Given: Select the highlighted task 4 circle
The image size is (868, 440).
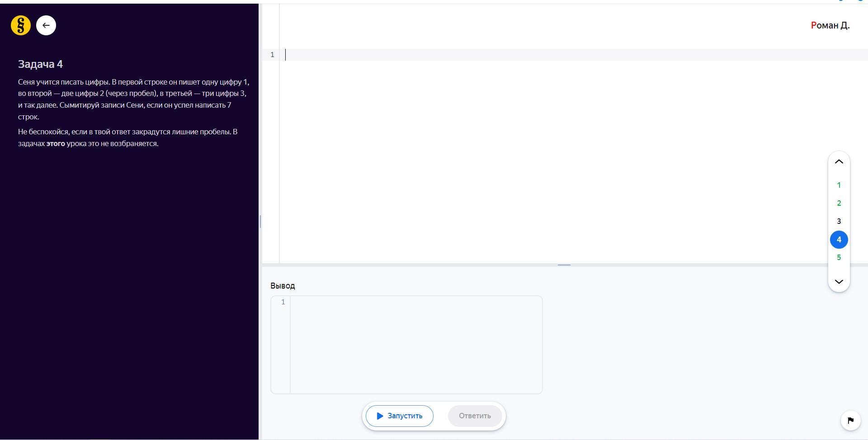Looking at the screenshot, I should click(x=839, y=240).
